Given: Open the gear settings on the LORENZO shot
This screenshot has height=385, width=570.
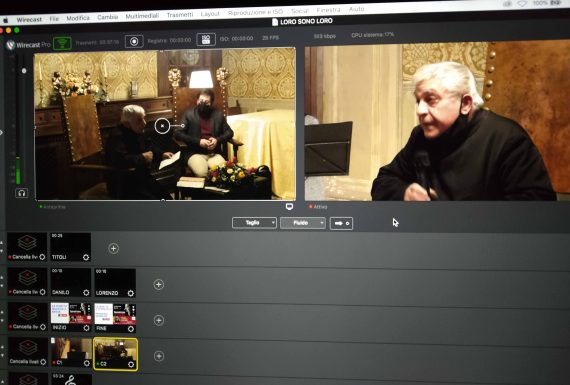Looking at the screenshot, I should point(131,293).
